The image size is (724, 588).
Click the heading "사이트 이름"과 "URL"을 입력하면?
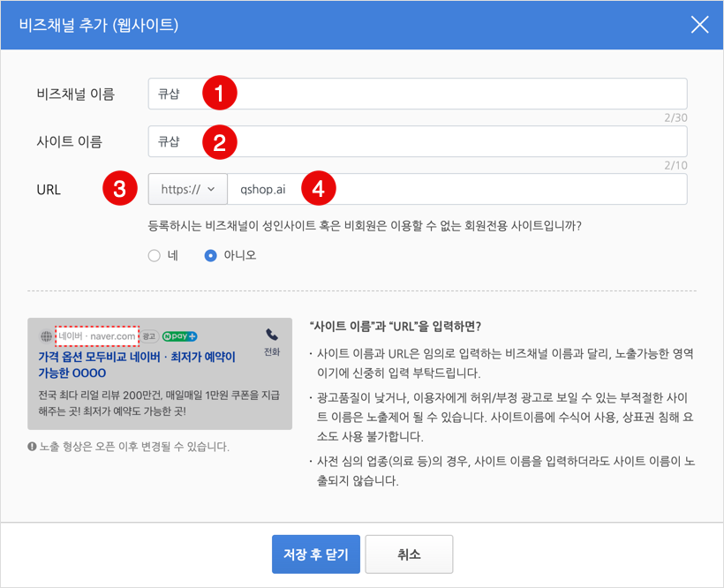pyautogui.click(x=396, y=327)
